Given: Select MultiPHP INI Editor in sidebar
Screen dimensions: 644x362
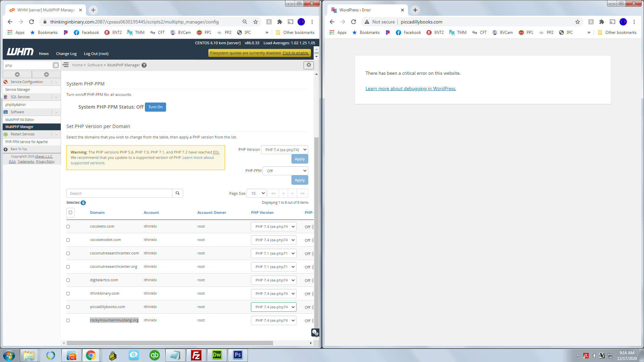Looking at the screenshot, I should 20,120.
